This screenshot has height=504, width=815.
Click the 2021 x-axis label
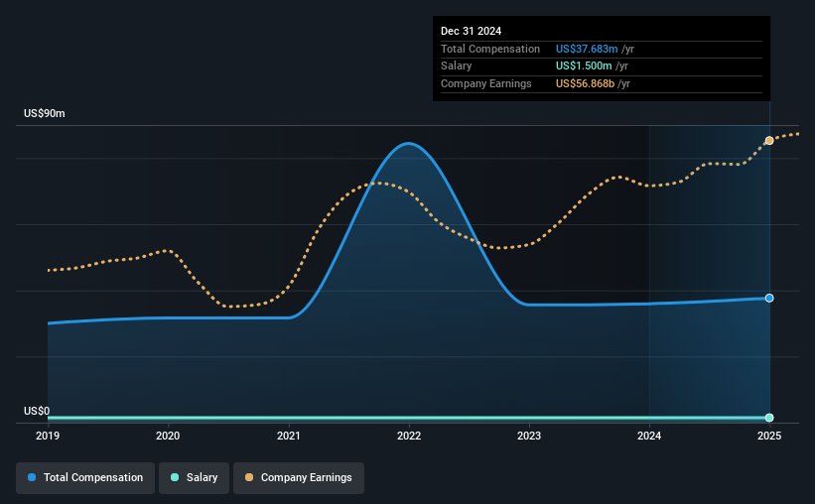[x=289, y=436]
